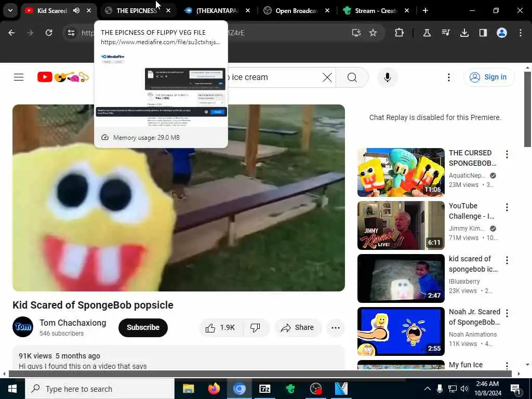
Task: Click the horizontal page scrollbar
Action: [x=260, y=374]
